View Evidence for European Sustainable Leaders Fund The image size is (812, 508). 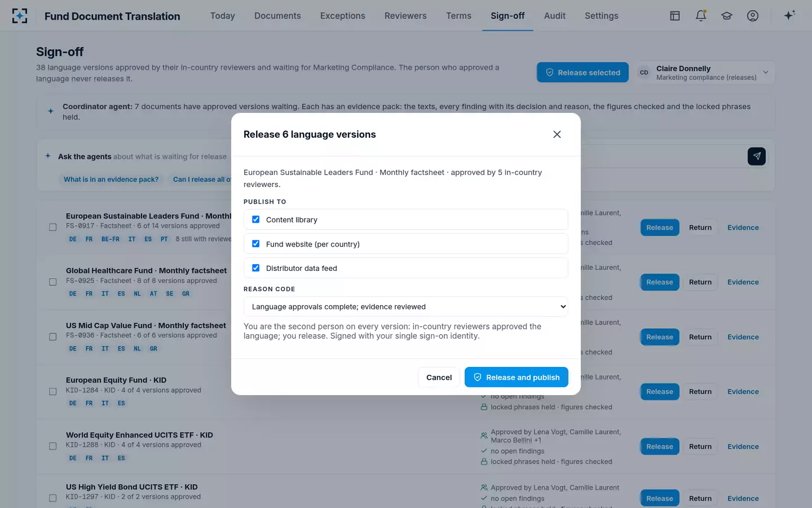click(743, 227)
